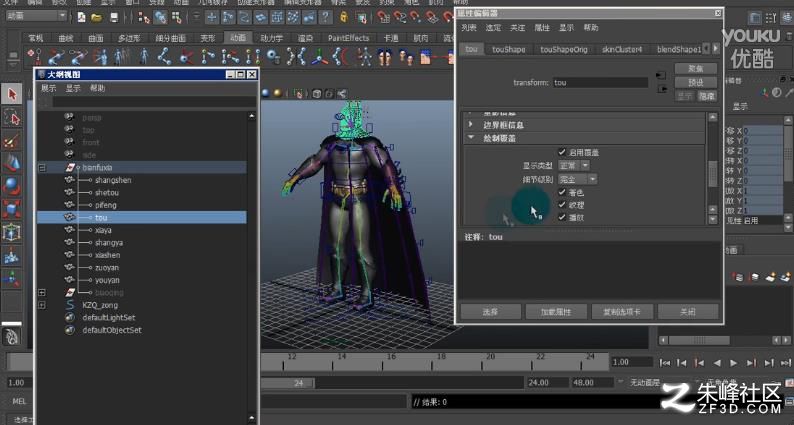794x425 pixels.
Task: Uncheck the 纹理 texturing checkbox
Action: point(562,205)
